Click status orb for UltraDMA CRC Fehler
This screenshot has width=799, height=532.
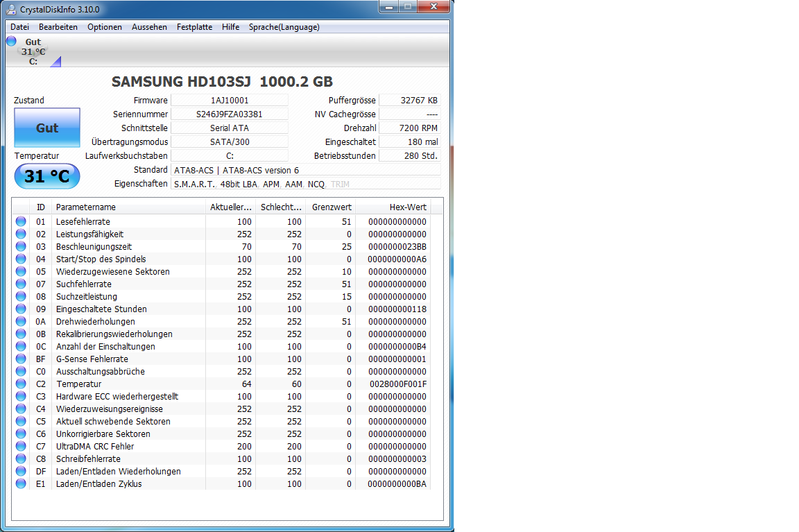[x=21, y=446]
